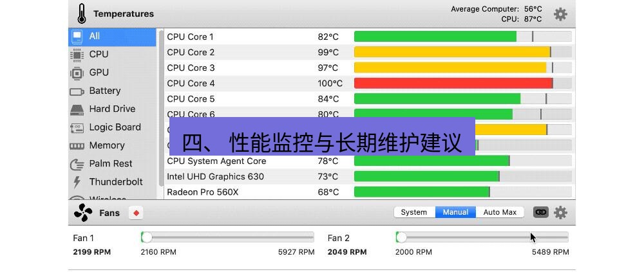Open the Fans settings gear
This screenshot has width=644, height=272.
pos(560,212)
